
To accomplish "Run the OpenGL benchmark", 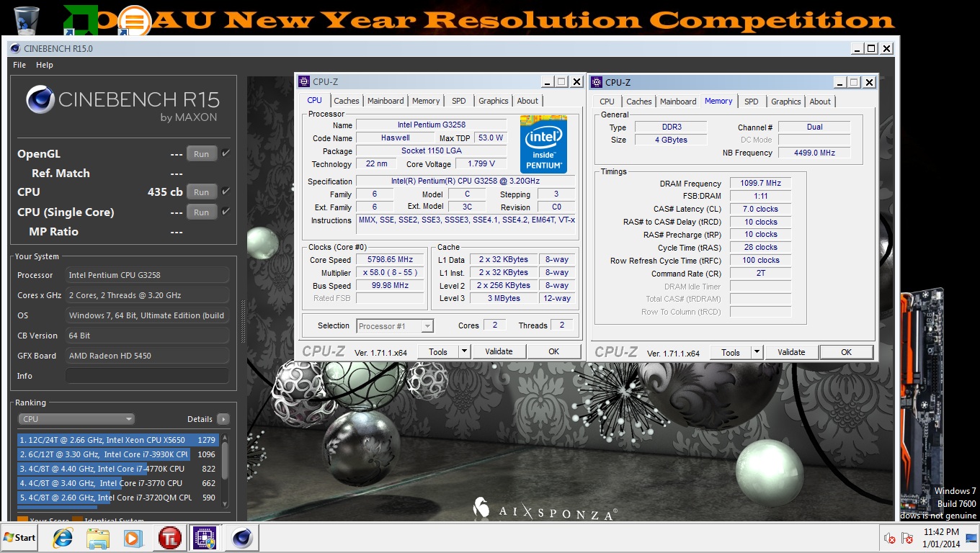I will 202,153.
